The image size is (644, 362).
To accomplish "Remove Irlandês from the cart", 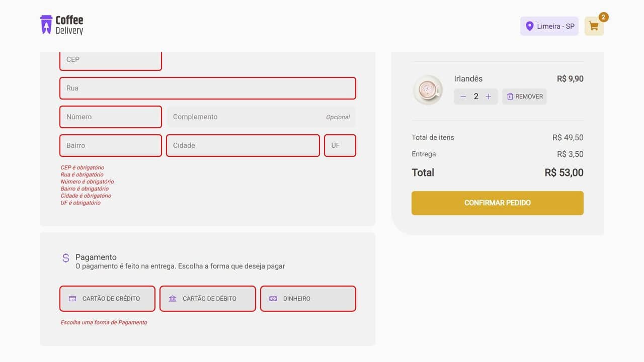I will coord(524,96).
